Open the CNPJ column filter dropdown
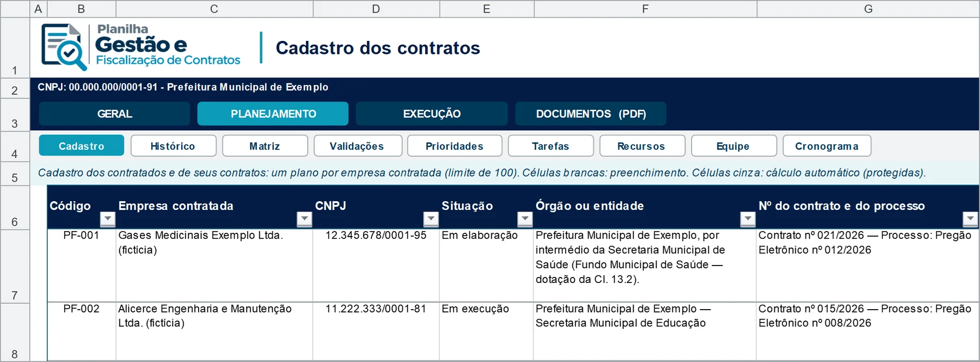 tap(431, 219)
